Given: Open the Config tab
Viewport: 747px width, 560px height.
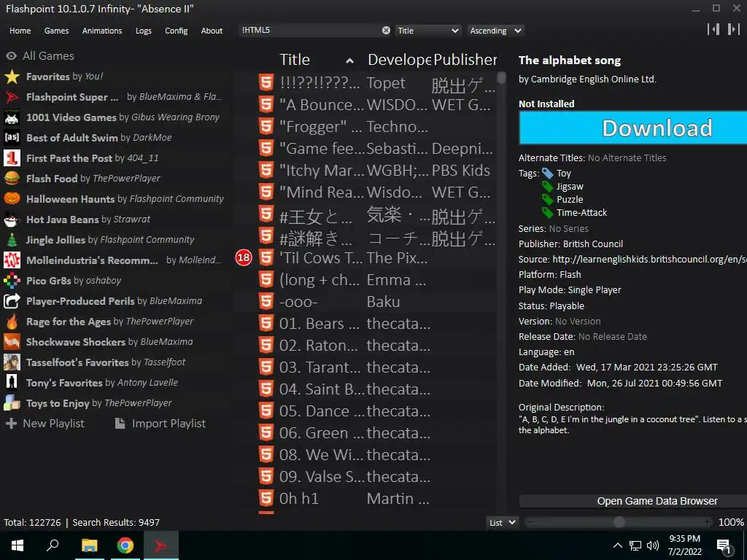Looking at the screenshot, I should coord(177,31).
